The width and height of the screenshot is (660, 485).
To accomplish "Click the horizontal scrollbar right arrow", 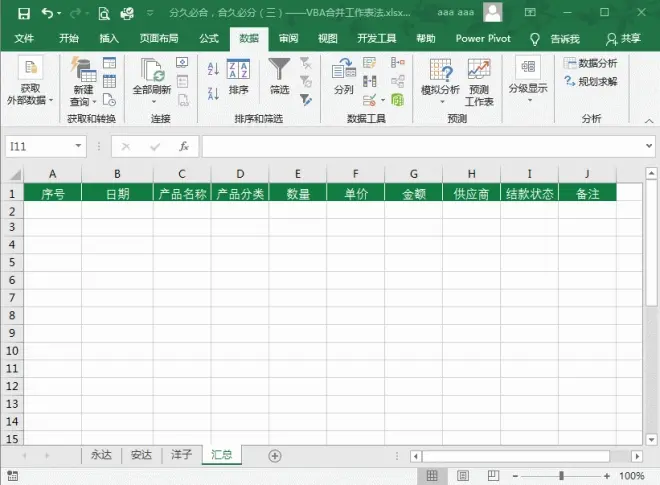I will coord(637,456).
